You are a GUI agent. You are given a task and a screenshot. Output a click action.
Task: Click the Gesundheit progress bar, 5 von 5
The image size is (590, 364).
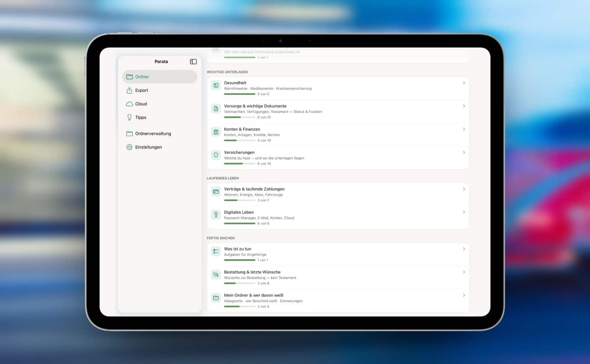point(240,94)
